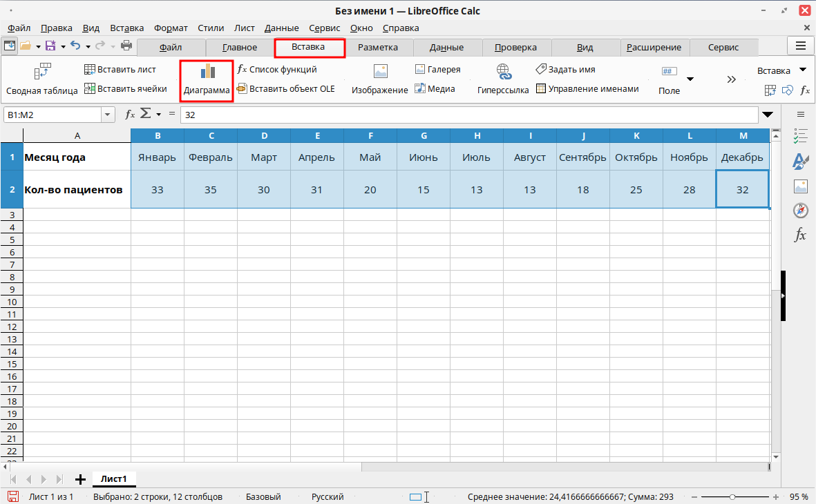Open the Сводная таблица pivot table tool
This screenshot has width=816, height=504.
[42, 72]
